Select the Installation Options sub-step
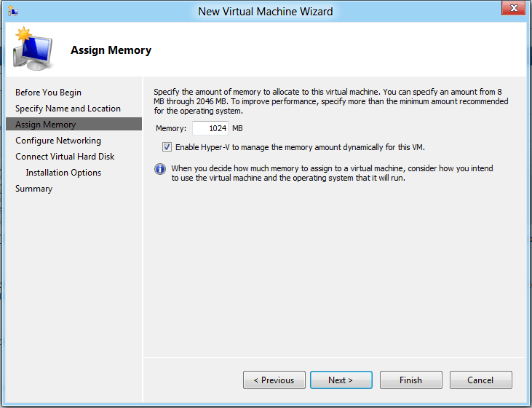532x408 pixels. coord(63,173)
